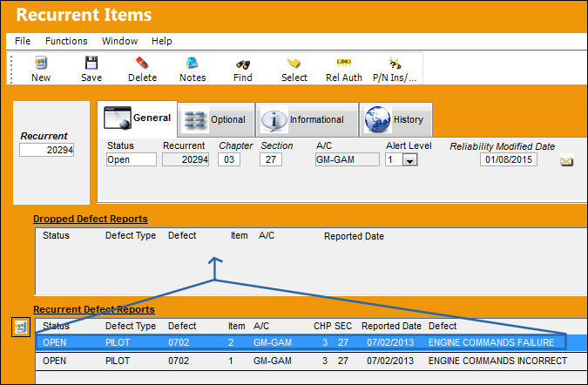Switch to the General tab
588x385 pixels.
(x=138, y=118)
